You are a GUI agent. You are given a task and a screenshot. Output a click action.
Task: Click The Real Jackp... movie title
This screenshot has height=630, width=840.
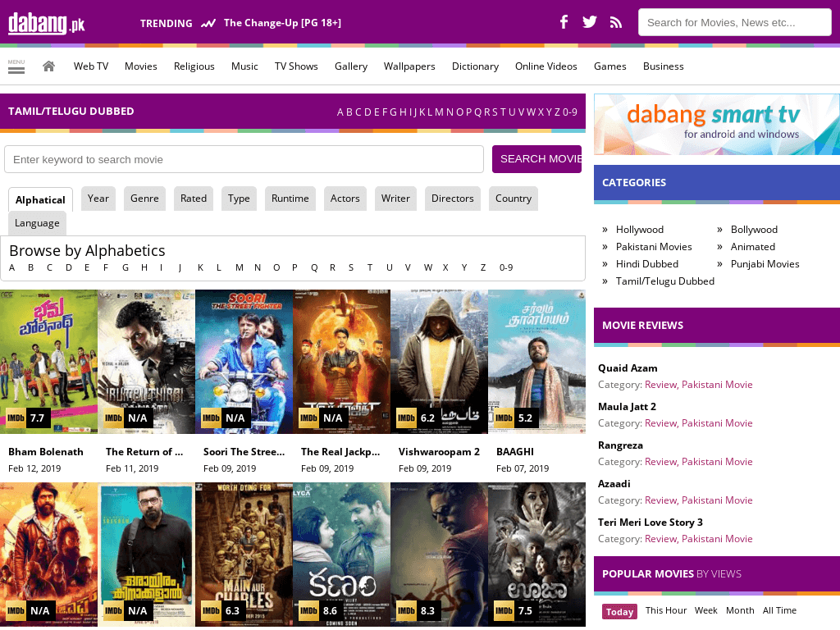(x=340, y=452)
